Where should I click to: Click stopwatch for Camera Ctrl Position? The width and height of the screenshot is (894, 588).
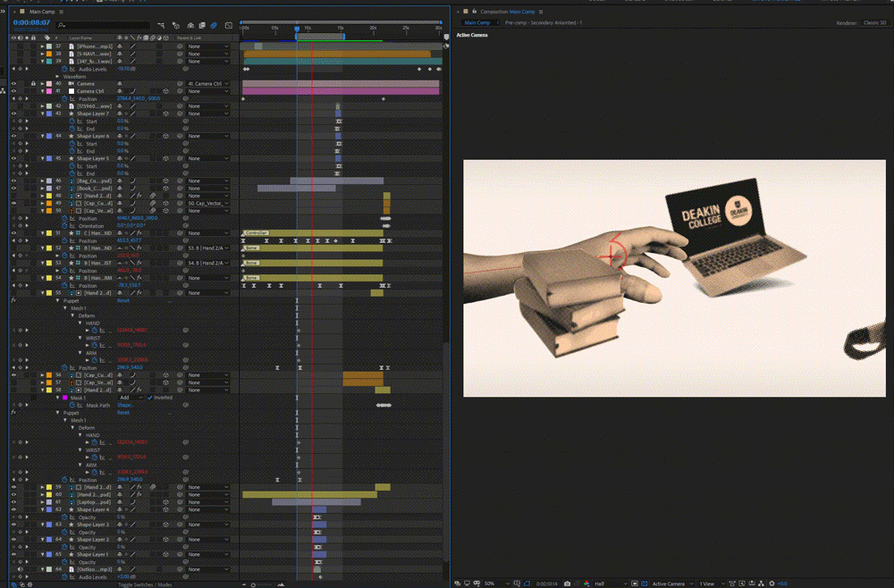click(64, 98)
